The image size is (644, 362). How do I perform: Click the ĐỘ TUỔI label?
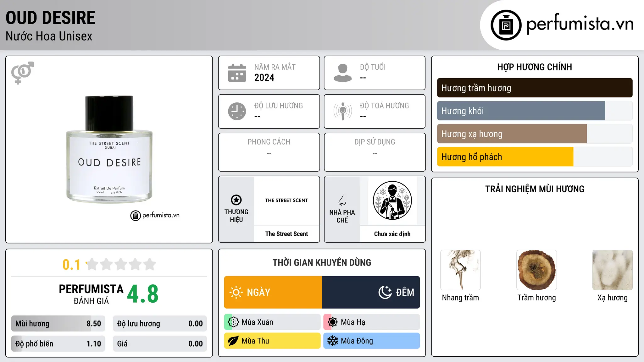coord(373,67)
